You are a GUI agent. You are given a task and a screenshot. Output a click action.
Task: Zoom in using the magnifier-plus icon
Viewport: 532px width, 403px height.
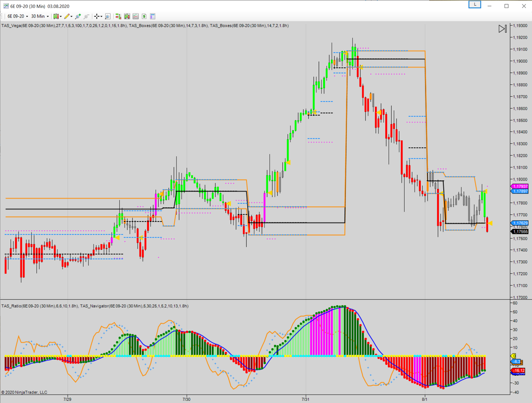[78, 16]
